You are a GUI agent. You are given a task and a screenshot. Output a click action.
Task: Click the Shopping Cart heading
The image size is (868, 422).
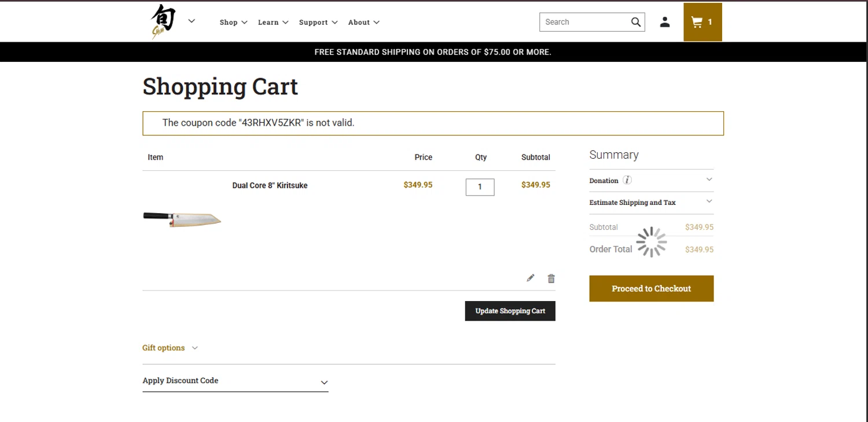[220, 87]
